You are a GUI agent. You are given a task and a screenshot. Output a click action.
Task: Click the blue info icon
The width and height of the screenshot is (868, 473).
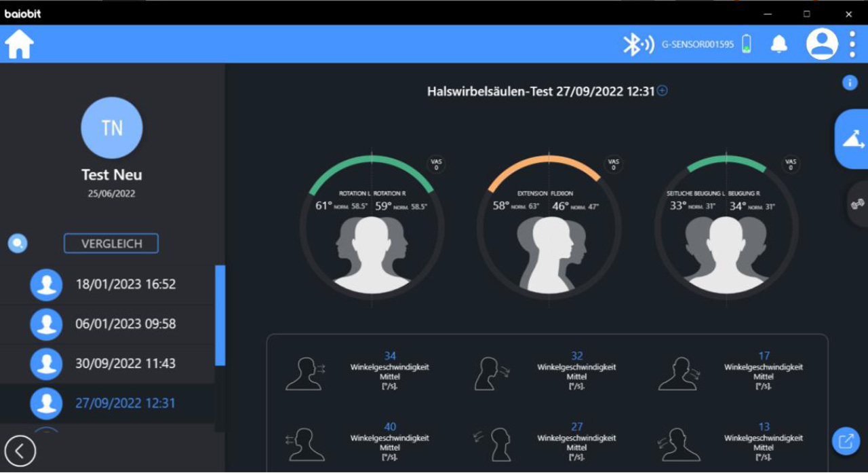pyautogui.click(x=850, y=83)
